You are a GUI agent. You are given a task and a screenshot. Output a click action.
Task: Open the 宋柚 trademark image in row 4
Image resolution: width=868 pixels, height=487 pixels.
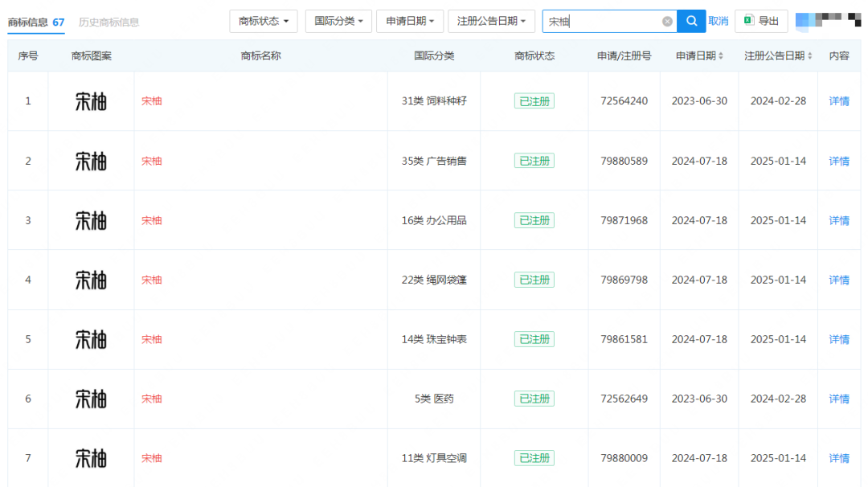pos(91,280)
